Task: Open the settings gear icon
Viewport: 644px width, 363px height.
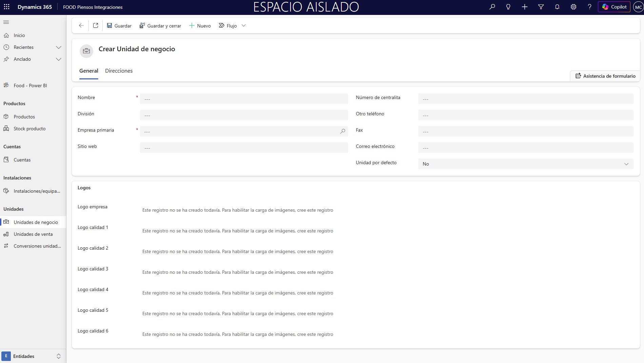Action: [573, 7]
